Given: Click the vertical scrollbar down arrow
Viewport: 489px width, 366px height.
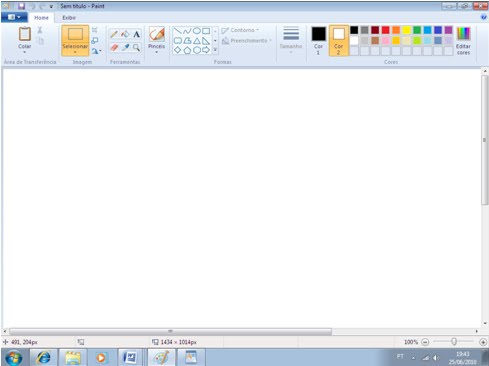Looking at the screenshot, I should coord(485,323).
